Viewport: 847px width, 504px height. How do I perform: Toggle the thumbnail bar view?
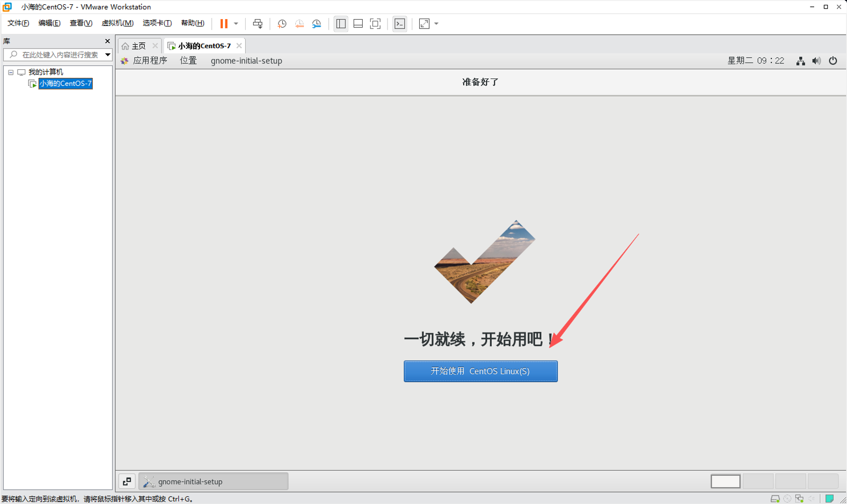[x=358, y=24]
